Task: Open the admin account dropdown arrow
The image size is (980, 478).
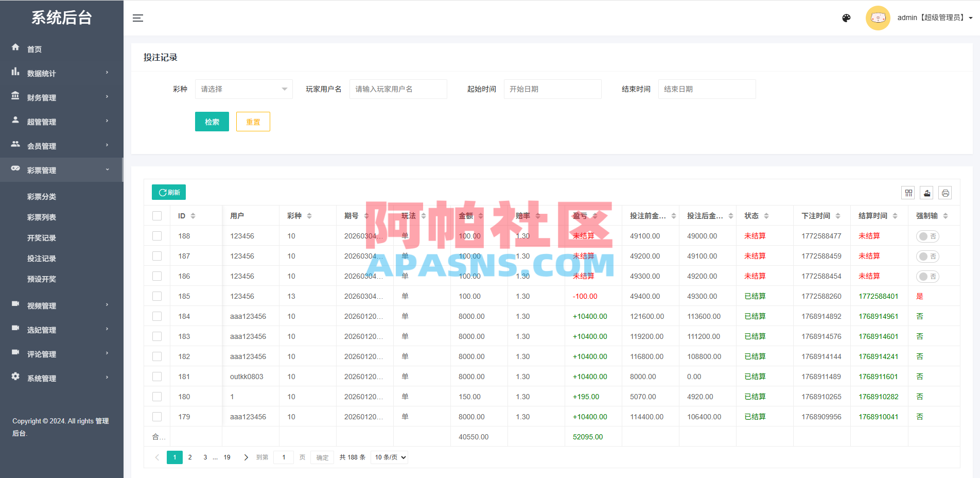Action: point(971,18)
